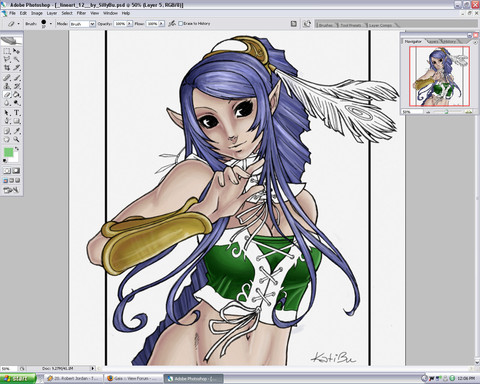Viewport: 480px width, 384px height.
Task: Set Standard Screen Mode
Action: pyautogui.click(x=5, y=180)
